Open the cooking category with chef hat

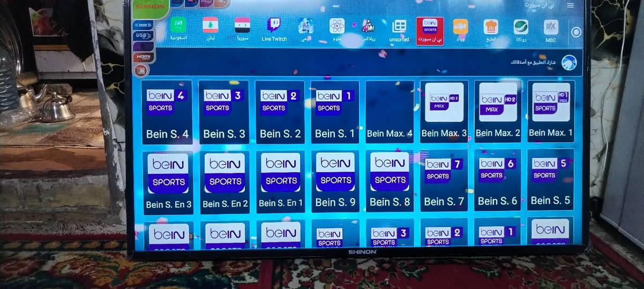(x=491, y=30)
